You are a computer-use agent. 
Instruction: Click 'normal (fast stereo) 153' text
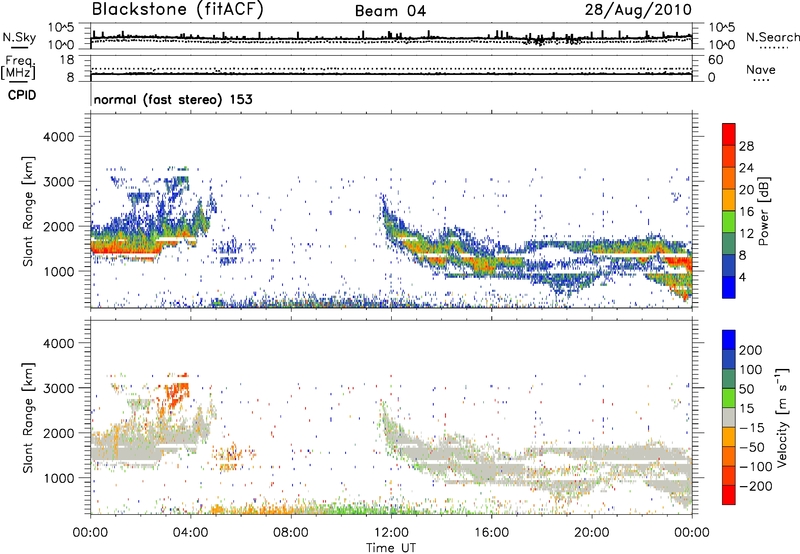click(x=173, y=100)
